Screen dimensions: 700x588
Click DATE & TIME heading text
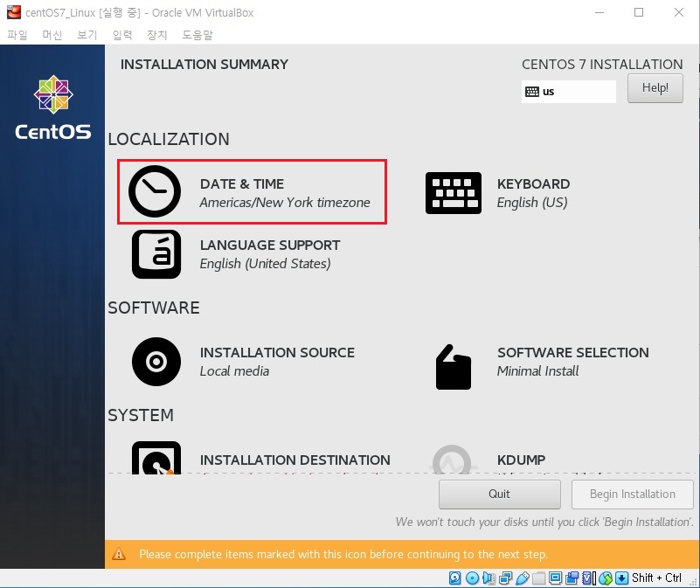point(242,184)
